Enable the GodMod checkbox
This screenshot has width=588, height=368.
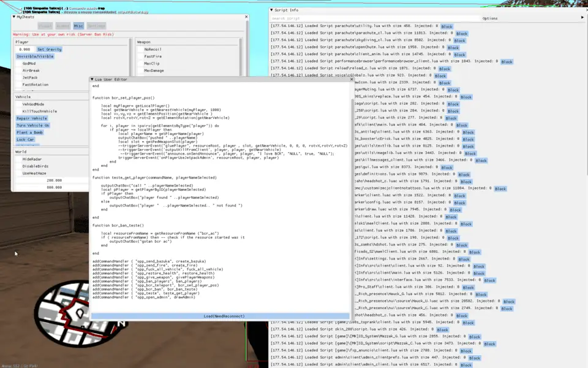18,63
